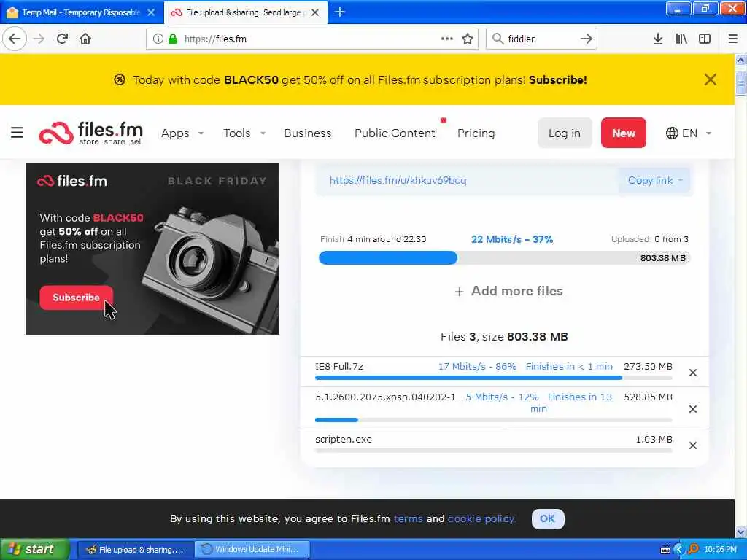Select the File upload & sharing tab
747x560 pixels.
[x=246, y=12]
